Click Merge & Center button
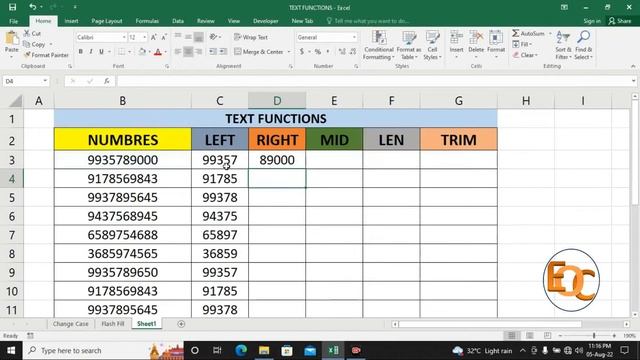The image size is (640, 360). tap(258, 52)
